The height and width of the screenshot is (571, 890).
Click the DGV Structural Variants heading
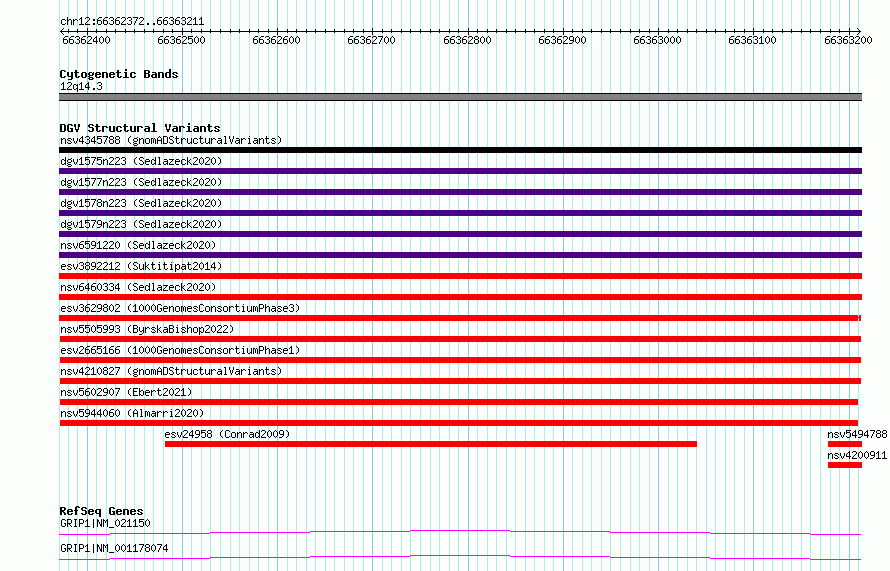coord(140,128)
